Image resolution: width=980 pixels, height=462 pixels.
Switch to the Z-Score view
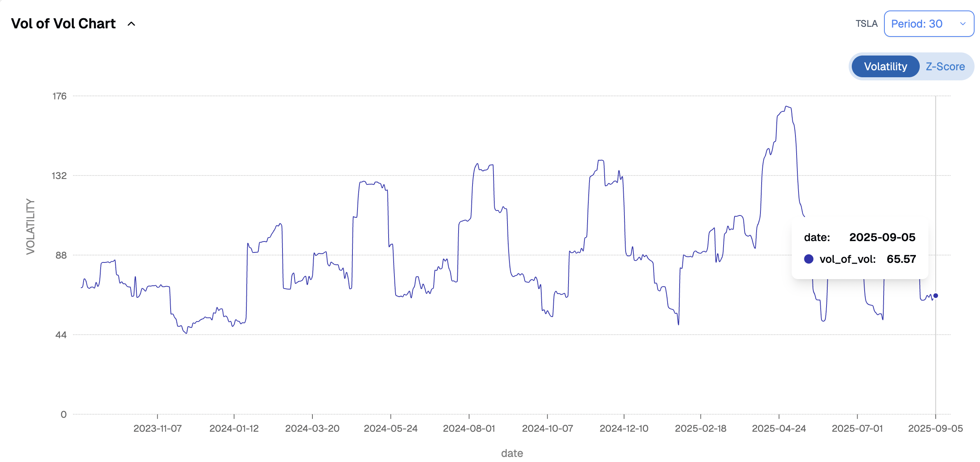coord(945,67)
